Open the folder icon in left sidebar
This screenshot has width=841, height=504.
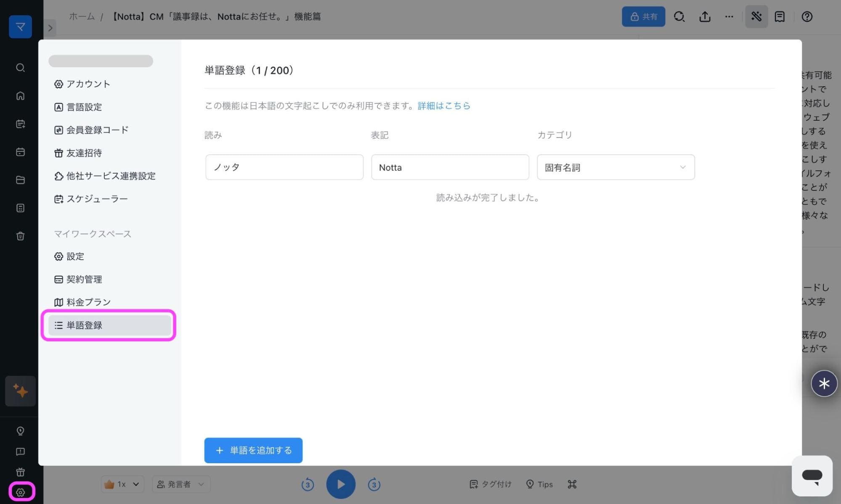point(20,180)
